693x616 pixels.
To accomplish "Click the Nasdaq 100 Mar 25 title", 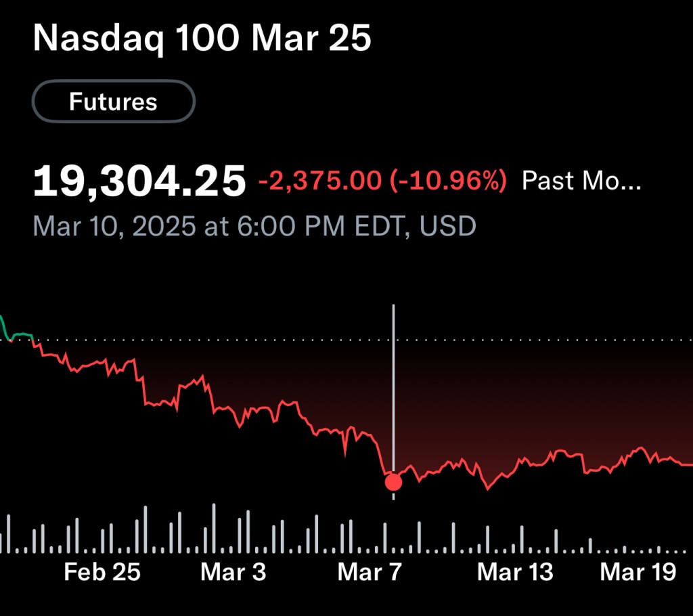I will (x=202, y=39).
